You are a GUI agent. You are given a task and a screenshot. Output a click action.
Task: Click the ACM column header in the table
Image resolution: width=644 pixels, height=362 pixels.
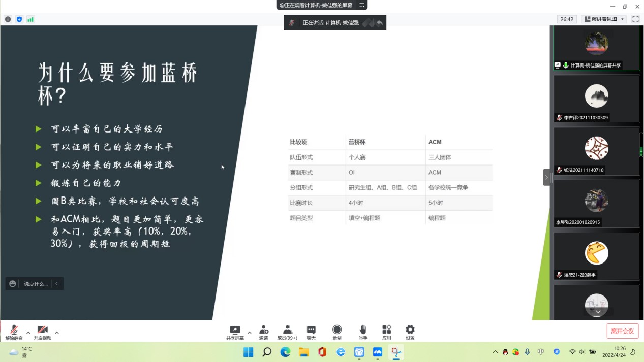[435, 142]
